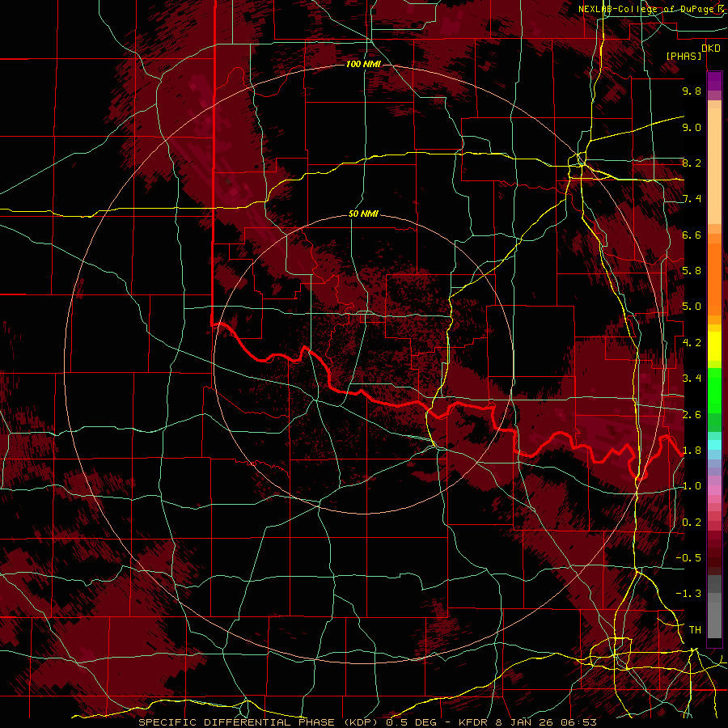Image resolution: width=728 pixels, height=728 pixels.
Task: Click the 0.2 scale value
Action: 692,523
